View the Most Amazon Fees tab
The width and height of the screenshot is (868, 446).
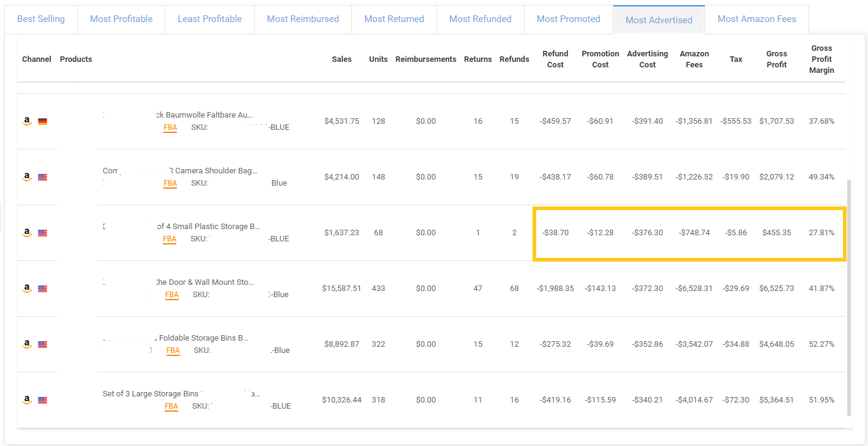point(757,19)
